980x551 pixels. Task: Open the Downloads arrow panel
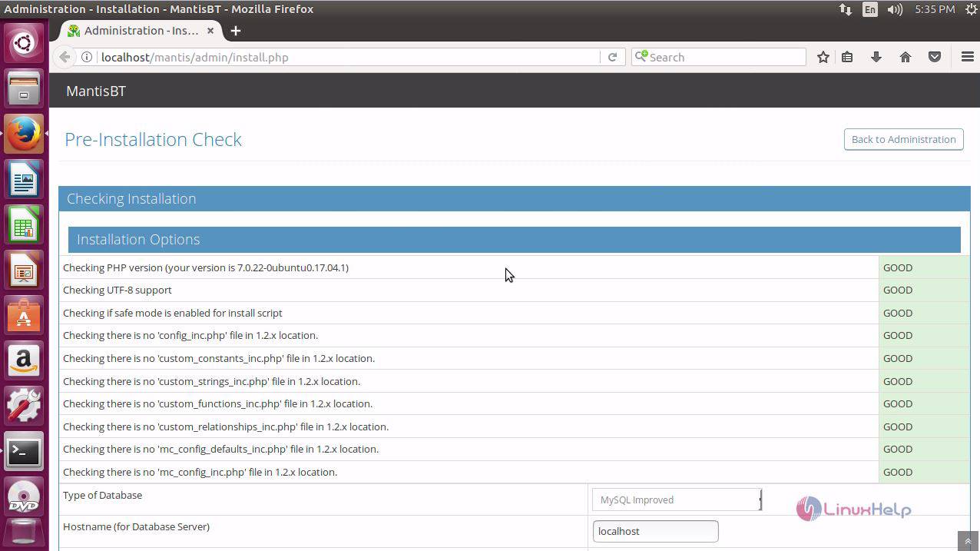(x=876, y=57)
